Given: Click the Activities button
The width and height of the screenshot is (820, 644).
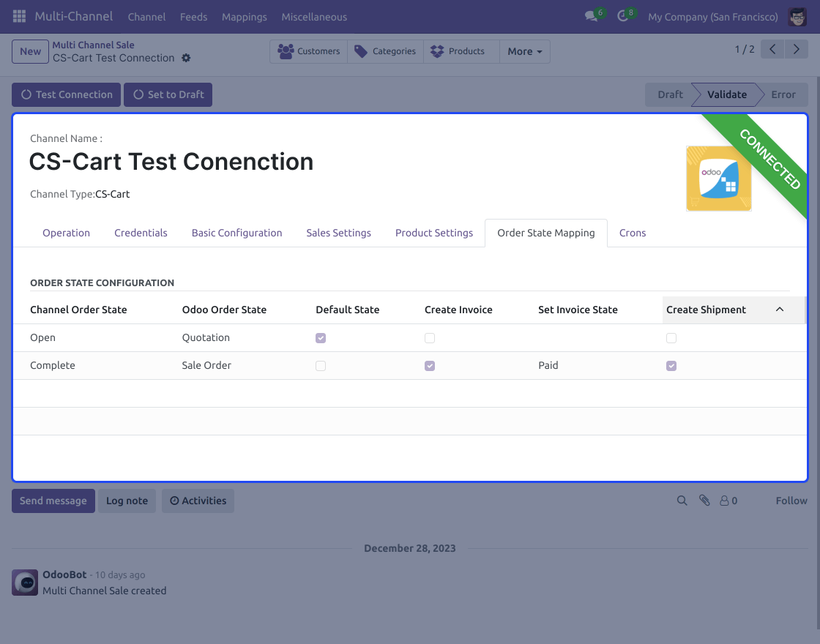Looking at the screenshot, I should (198, 501).
